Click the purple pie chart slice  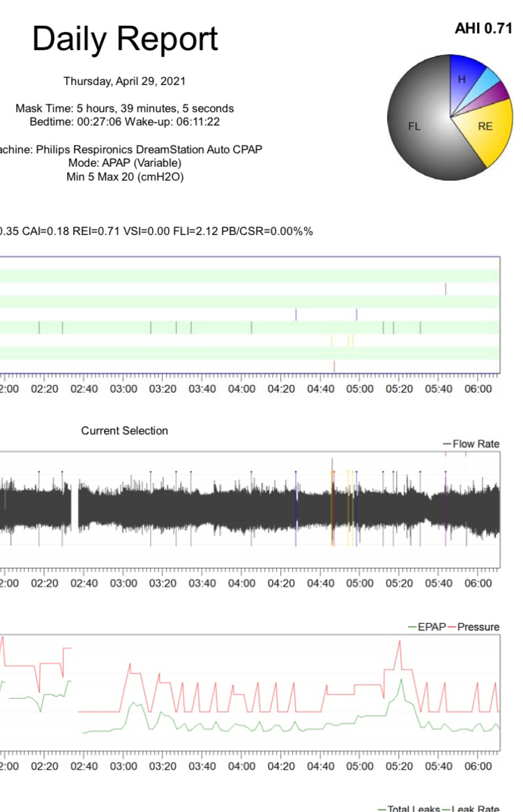tap(498, 92)
